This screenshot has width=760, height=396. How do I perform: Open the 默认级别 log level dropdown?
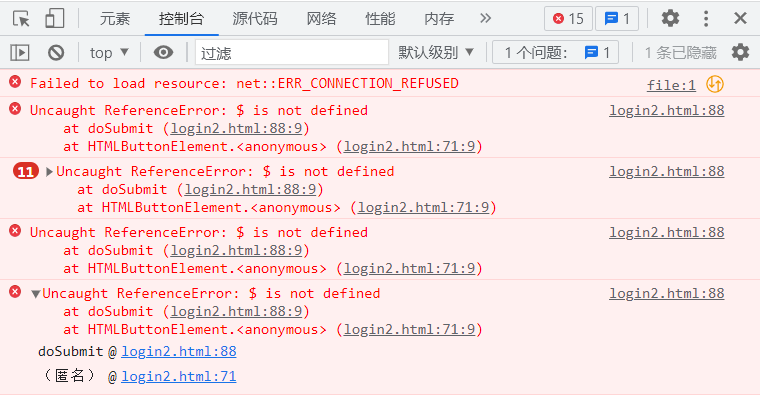435,52
